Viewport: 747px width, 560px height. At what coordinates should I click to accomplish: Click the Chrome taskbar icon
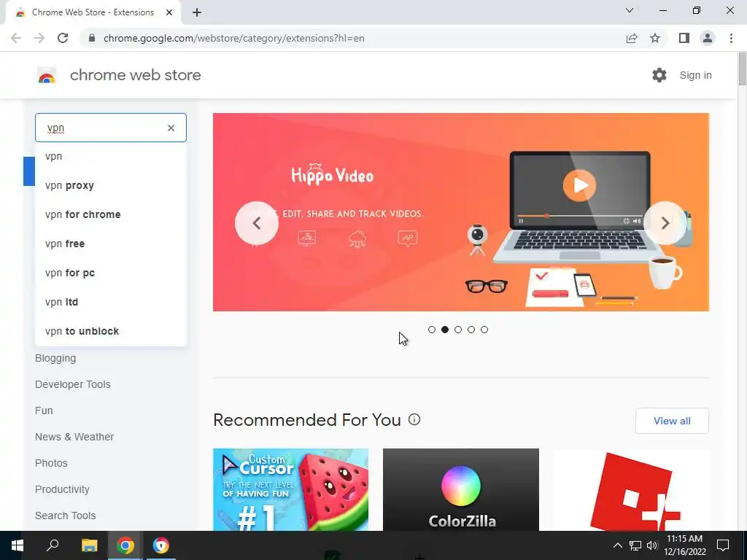tap(125, 545)
